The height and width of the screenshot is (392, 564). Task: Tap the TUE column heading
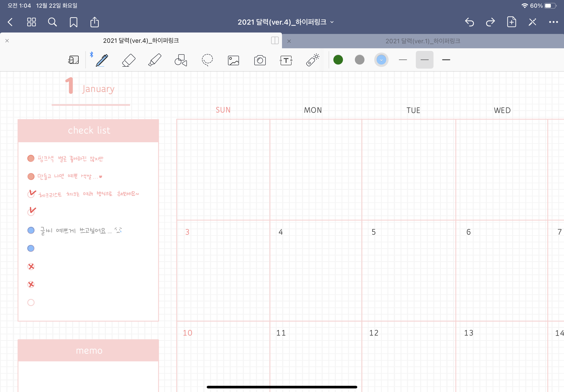[413, 110]
